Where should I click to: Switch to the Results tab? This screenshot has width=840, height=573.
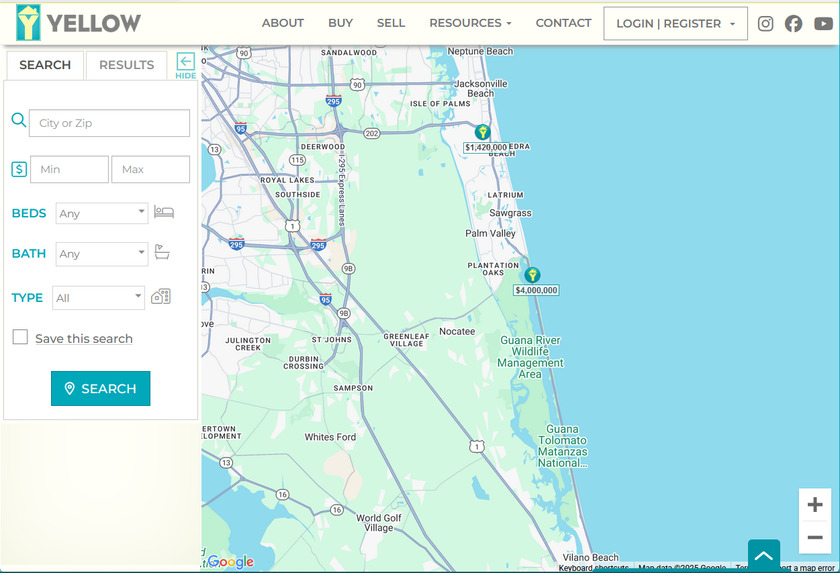[x=126, y=65]
